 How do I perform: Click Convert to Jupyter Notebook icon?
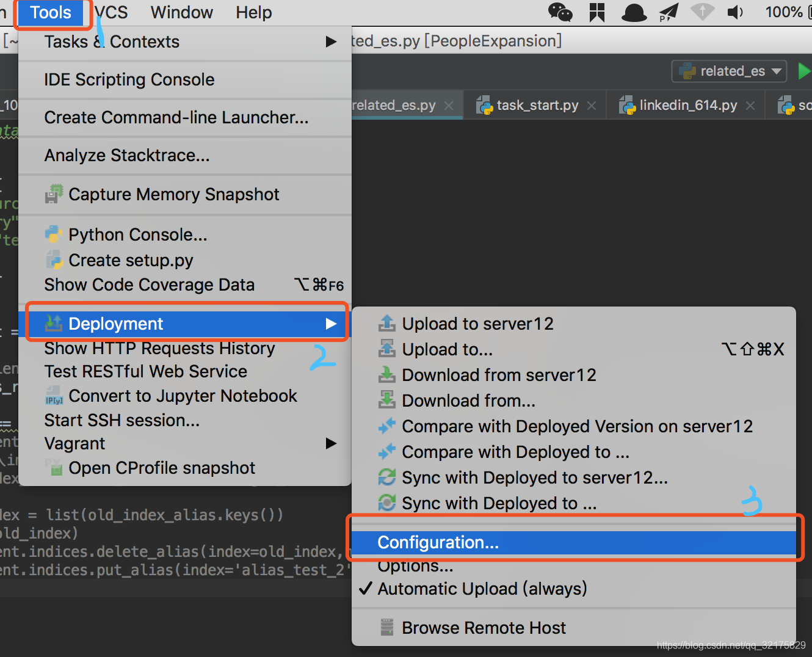54,396
